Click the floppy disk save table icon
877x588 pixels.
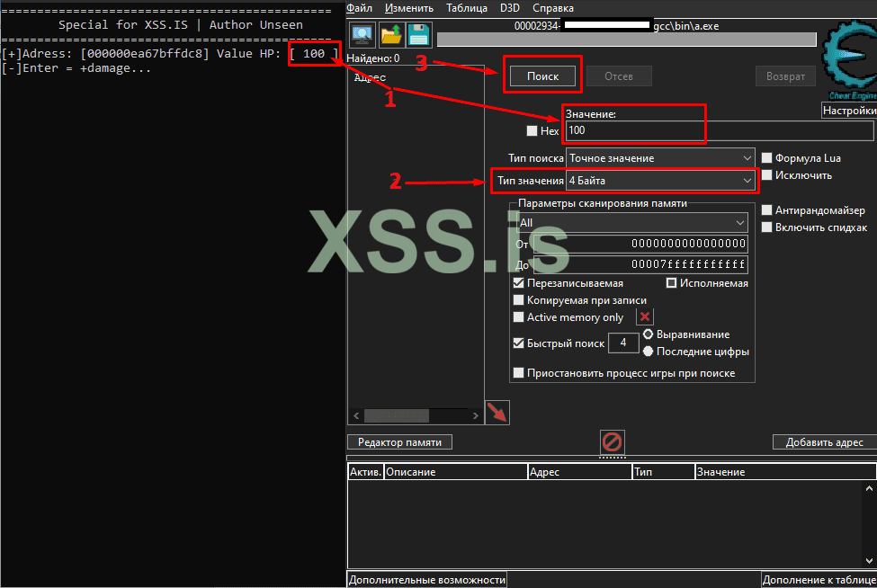[x=419, y=35]
